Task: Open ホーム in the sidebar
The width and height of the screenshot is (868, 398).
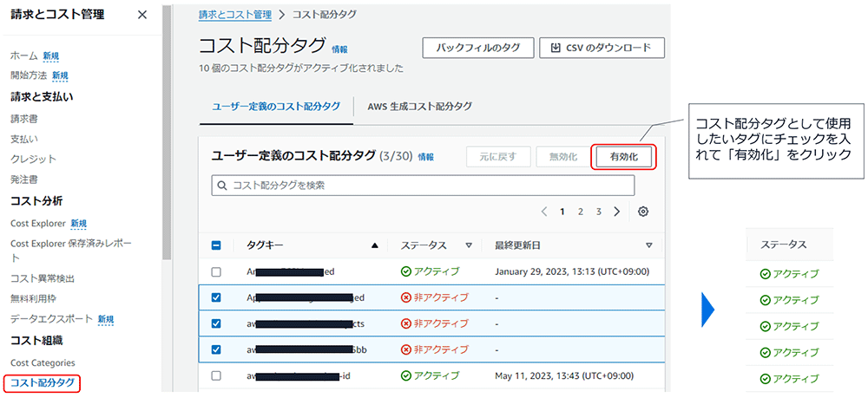Action: click(23, 55)
